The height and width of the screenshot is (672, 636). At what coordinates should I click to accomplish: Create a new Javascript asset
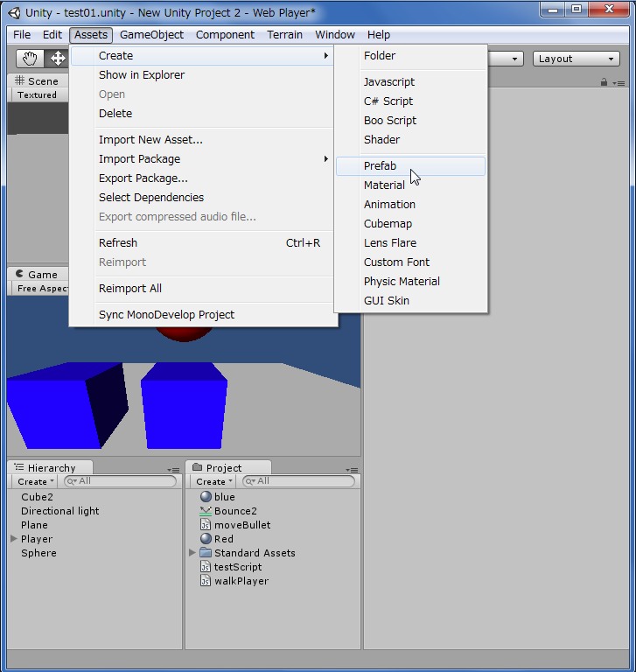pos(410,82)
